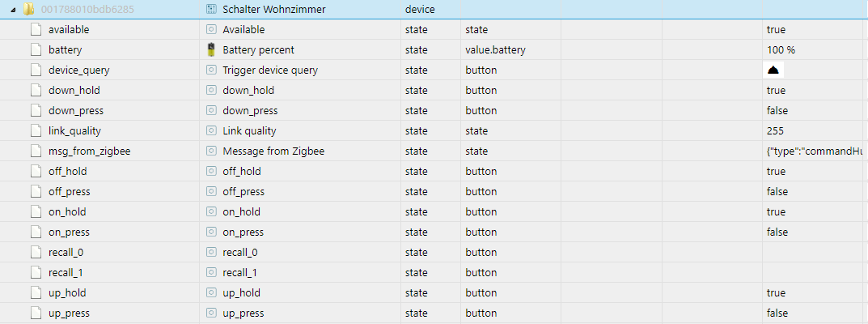868x324 pixels.
Task: Click the battery icon next to Battery percent
Action: pos(211,49)
